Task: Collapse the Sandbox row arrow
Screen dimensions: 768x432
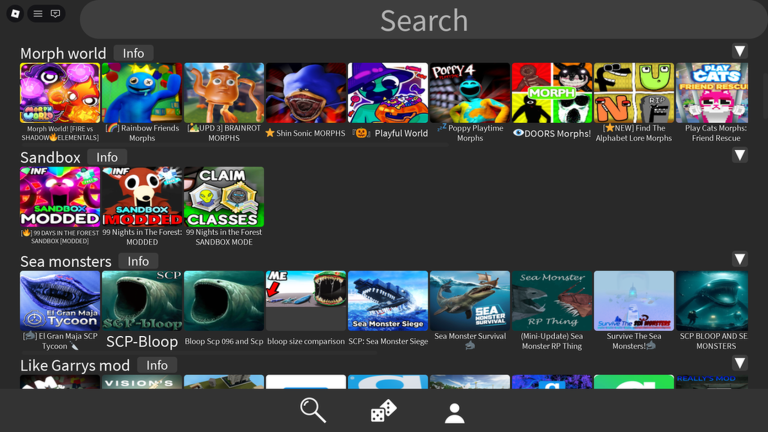Action: 740,155
